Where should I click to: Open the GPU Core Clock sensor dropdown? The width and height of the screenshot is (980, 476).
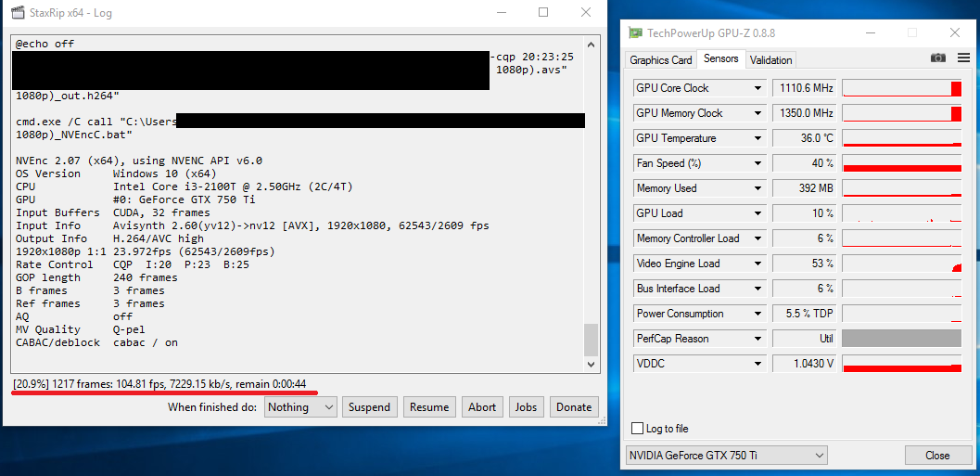pos(758,88)
